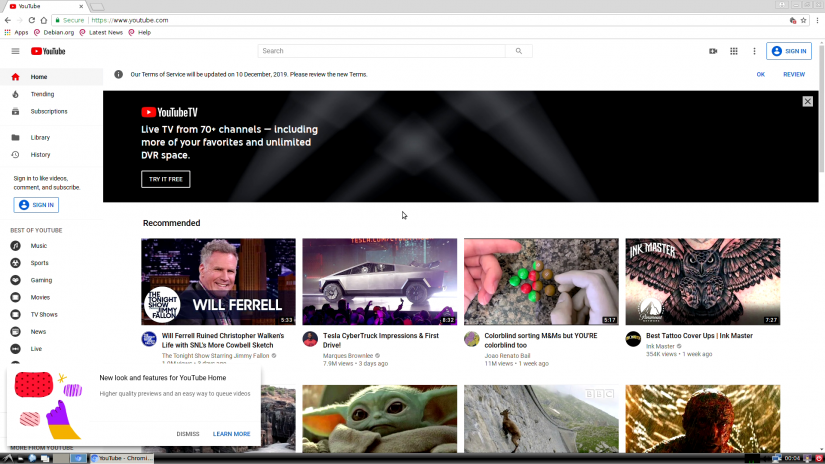Bookmark this page with star icon
This screenshot has height=464, width=825.
tap(803, 20)
